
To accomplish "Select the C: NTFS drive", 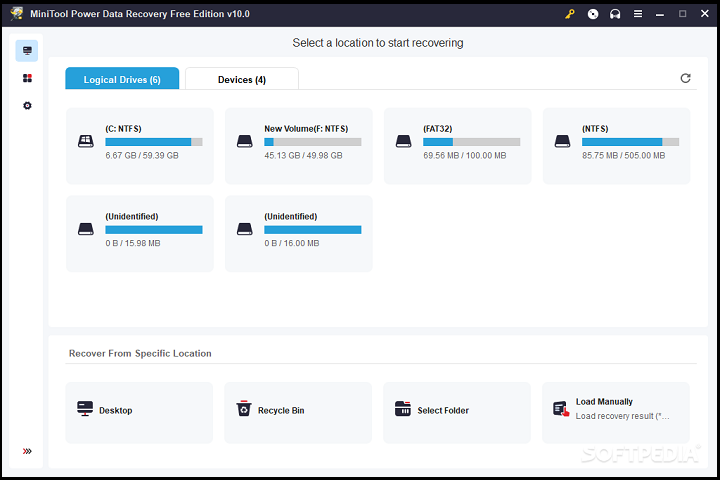I will (x=140, y=145).
